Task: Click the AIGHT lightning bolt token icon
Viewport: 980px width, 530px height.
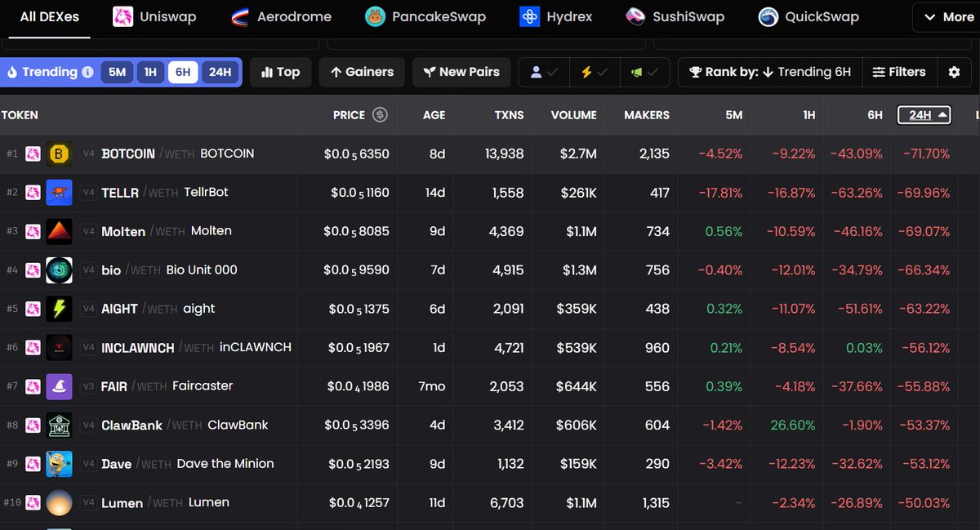Action: (59, 309)
